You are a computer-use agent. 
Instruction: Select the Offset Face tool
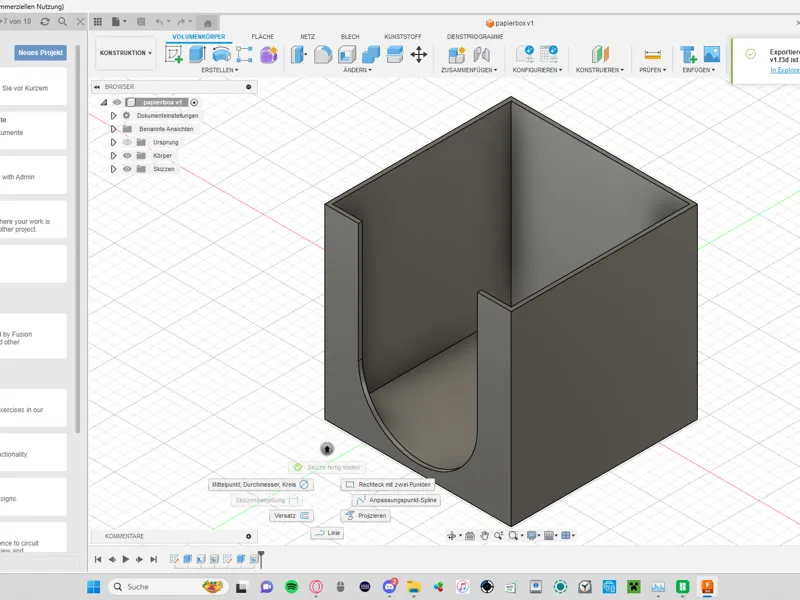[395, 54]
